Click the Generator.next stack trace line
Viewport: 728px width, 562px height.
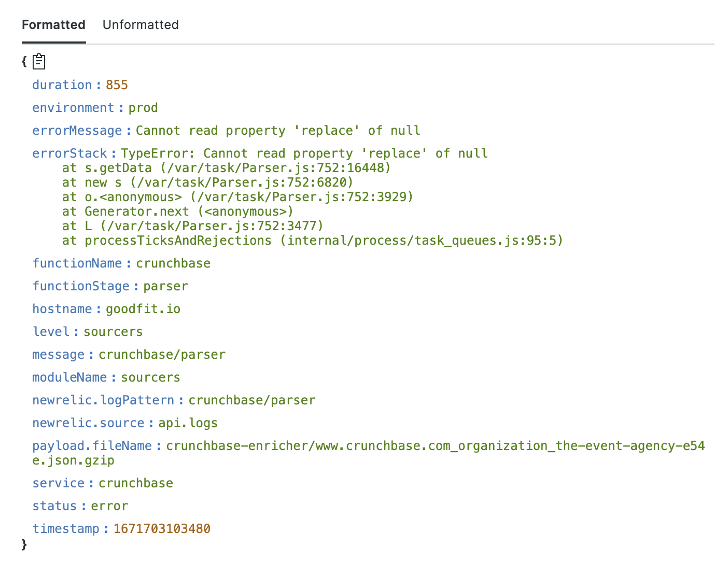177,212
